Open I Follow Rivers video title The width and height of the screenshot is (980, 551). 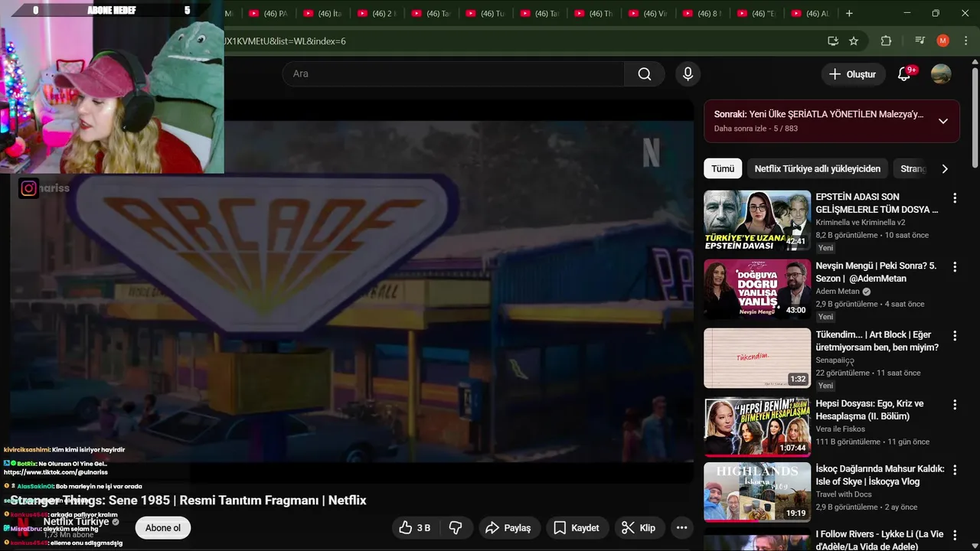click(879, 540)
